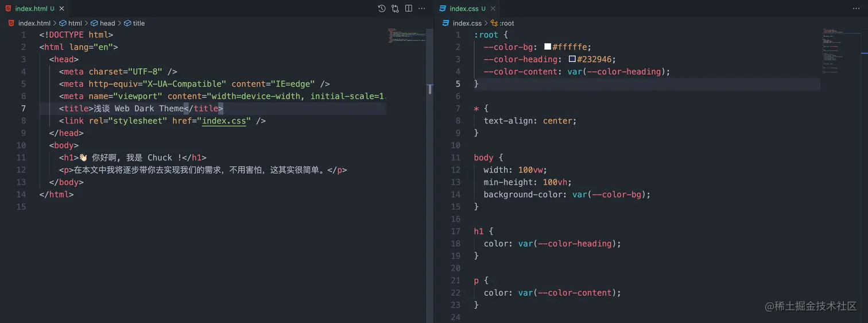Click the cube symbol icon before title breadcrumb
Screen dimensions: 868x323
pyautogui.click(x=127, y=24)
